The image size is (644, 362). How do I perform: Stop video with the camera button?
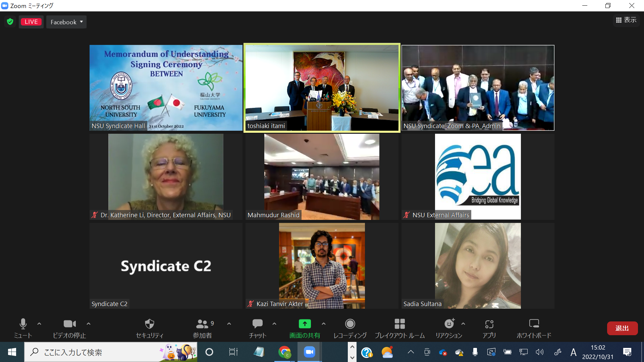pos(69,324)
